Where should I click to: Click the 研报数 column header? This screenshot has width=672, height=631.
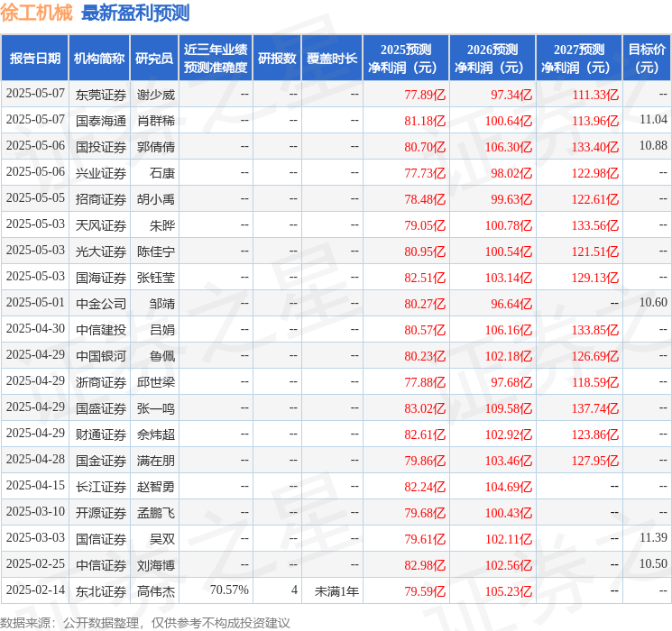[x=277, y=59]
